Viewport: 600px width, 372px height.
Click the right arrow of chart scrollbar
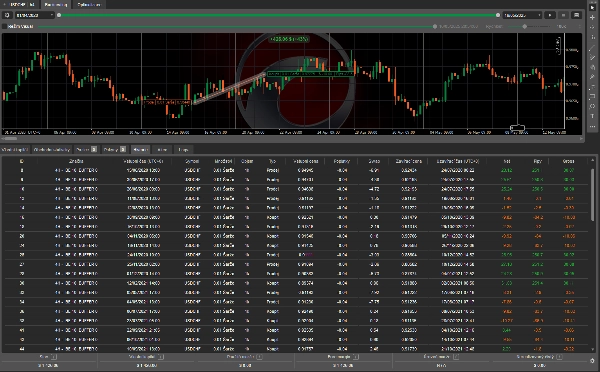582,139
